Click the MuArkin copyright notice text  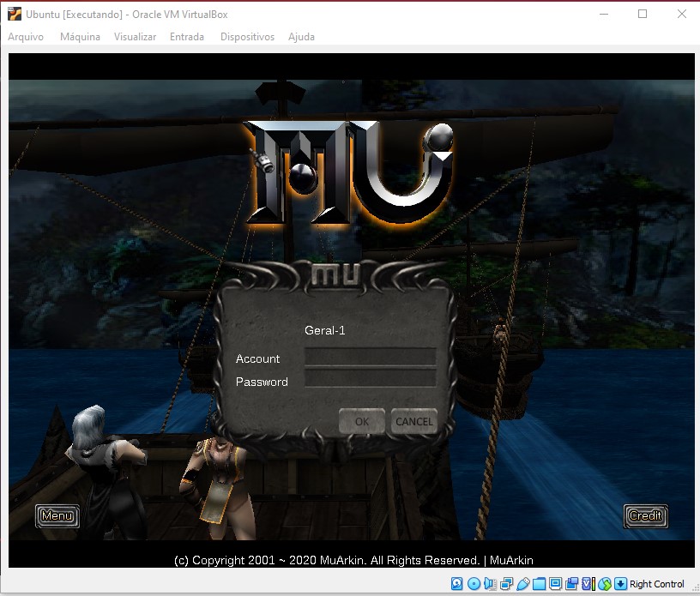(x=353, y=560)
